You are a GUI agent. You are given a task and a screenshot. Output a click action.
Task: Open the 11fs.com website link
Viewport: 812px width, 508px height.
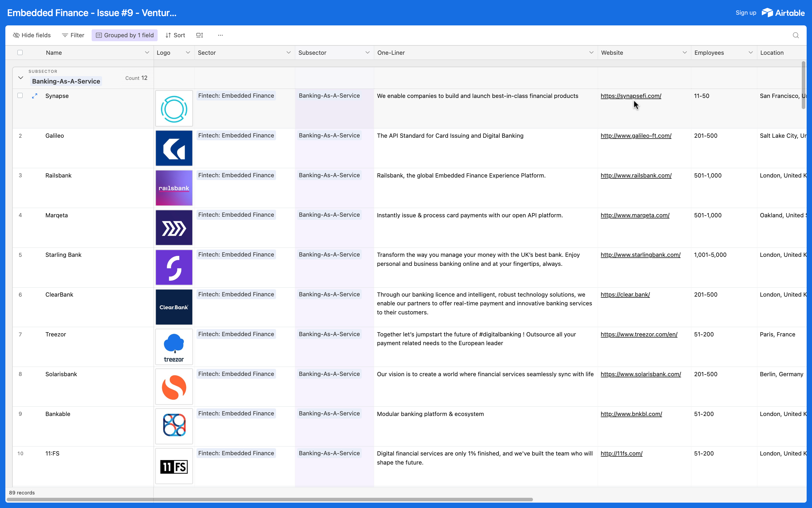coord(621,454)
